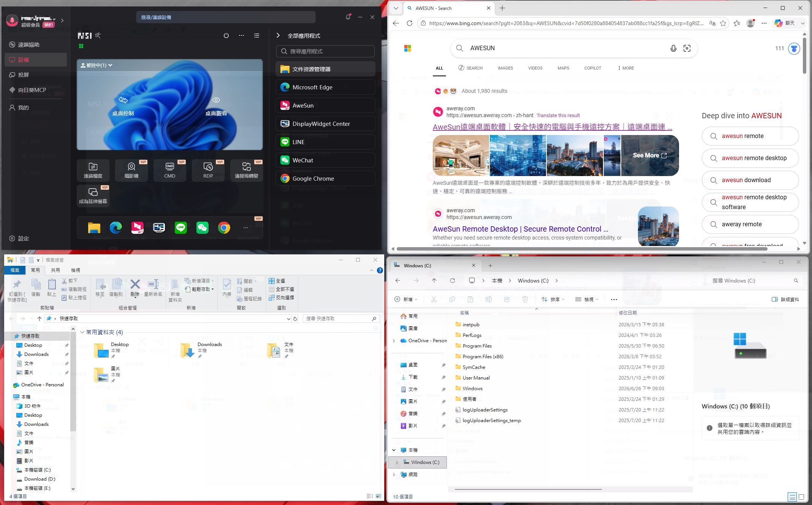Image resolution: width=812 pixels, height=505 pixels.
Task: Switch to details list view in C: status bar
Action: pos(792,497)
